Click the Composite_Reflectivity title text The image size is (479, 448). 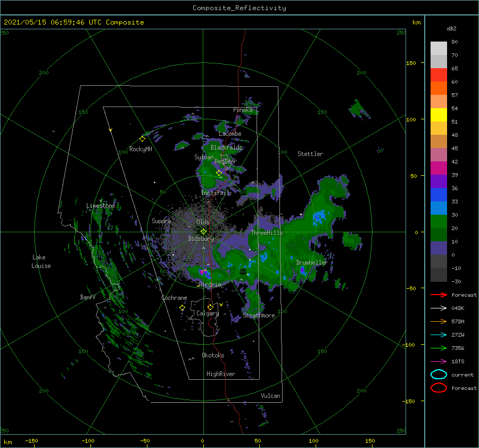pos(240,8)
